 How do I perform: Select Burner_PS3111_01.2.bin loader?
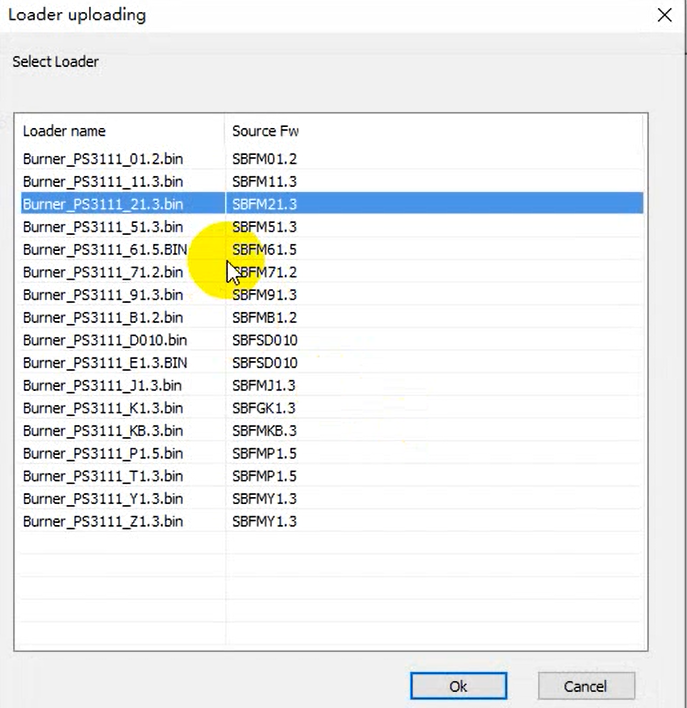[x=103, y=159]
